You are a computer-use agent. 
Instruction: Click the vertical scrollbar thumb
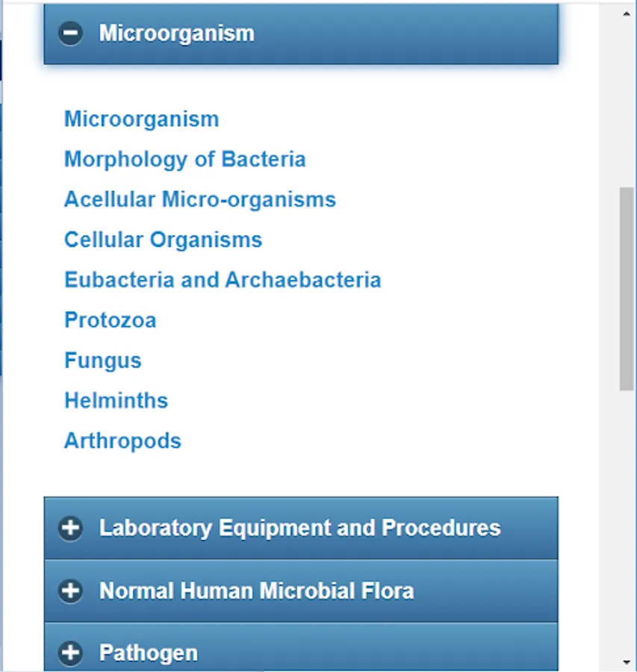pyautogui.click(x=626, y=287)
